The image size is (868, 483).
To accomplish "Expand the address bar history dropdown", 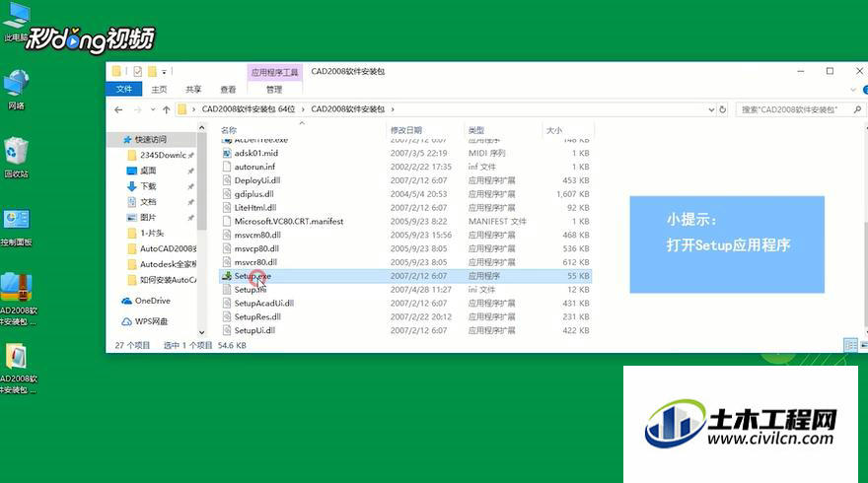I will pos(711,109).
